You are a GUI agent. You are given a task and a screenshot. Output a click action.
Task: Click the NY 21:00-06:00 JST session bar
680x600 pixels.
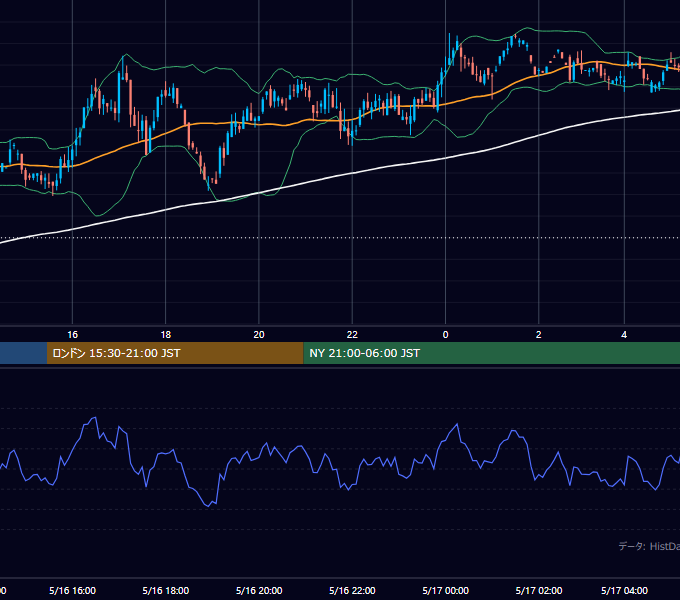click(491, 353)
